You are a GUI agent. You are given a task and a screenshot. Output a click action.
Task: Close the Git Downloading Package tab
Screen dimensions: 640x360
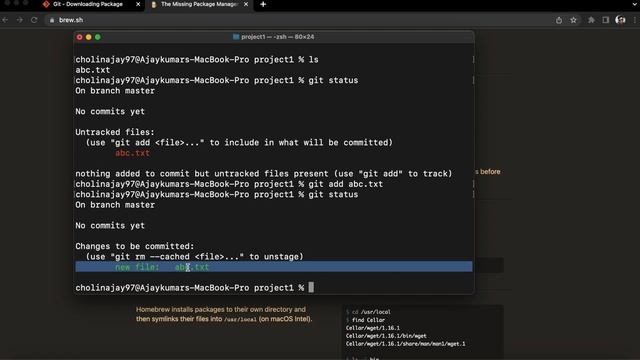[x=138, y=4]
